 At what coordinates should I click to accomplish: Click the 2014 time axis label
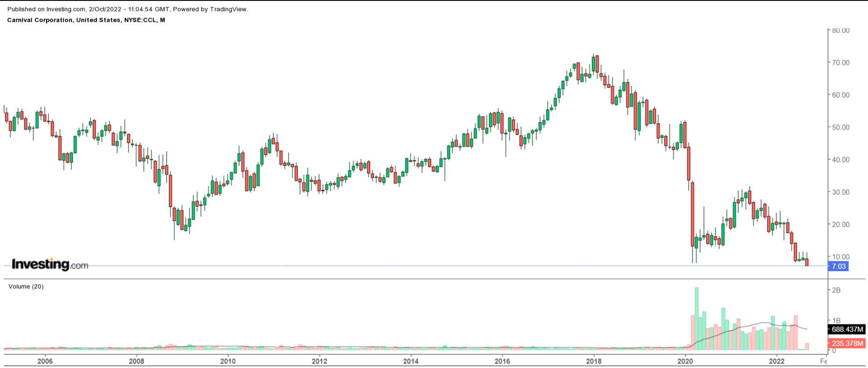pyautogui.click(x=411, y=361)
